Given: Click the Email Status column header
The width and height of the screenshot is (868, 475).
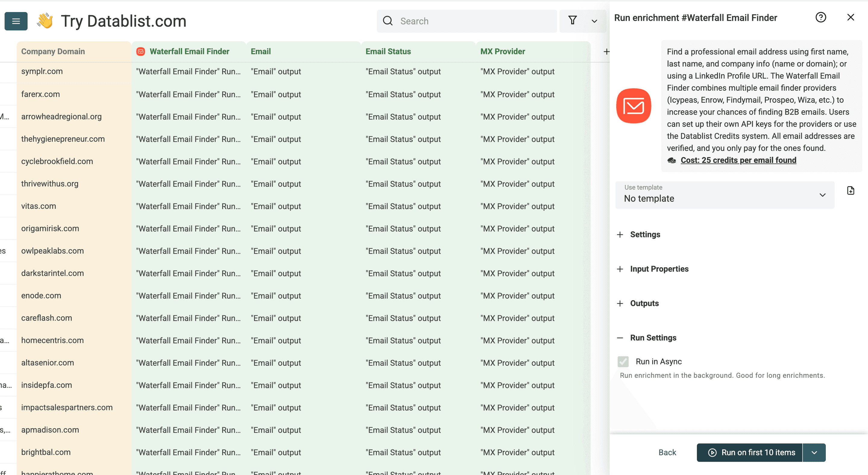Looking at the screenshot, I should (x=418, y=52).
